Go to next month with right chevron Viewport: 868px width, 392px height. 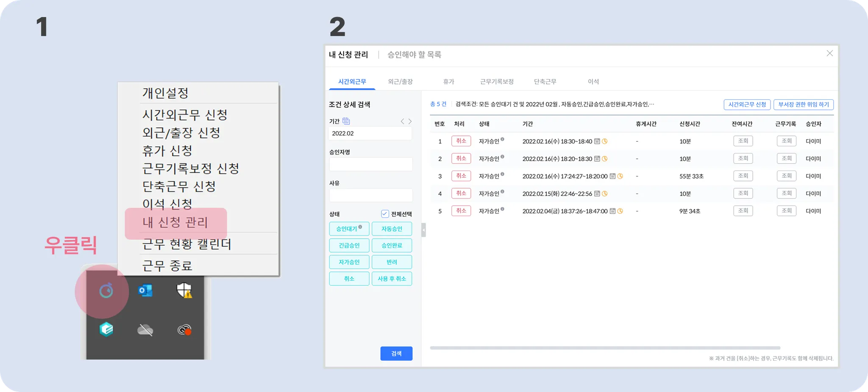410,121
